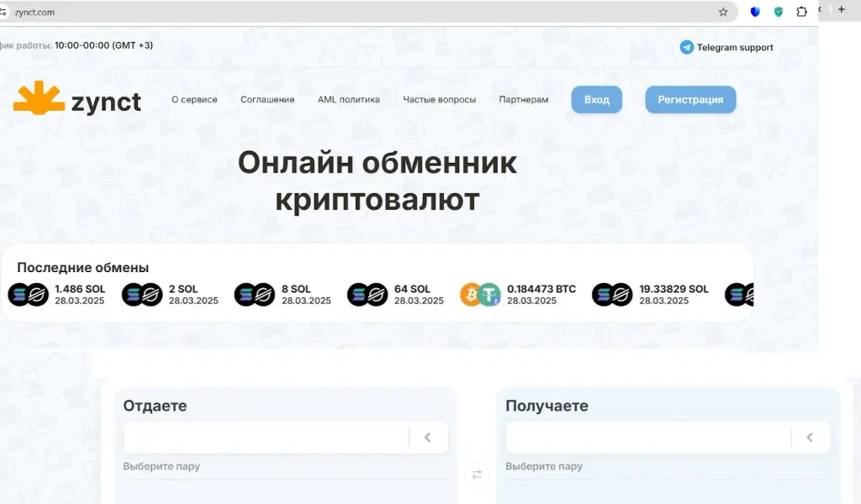
Task: Click the 19.33829 SOL amount text
Action: pyautogui.click(x=673, y=289)
